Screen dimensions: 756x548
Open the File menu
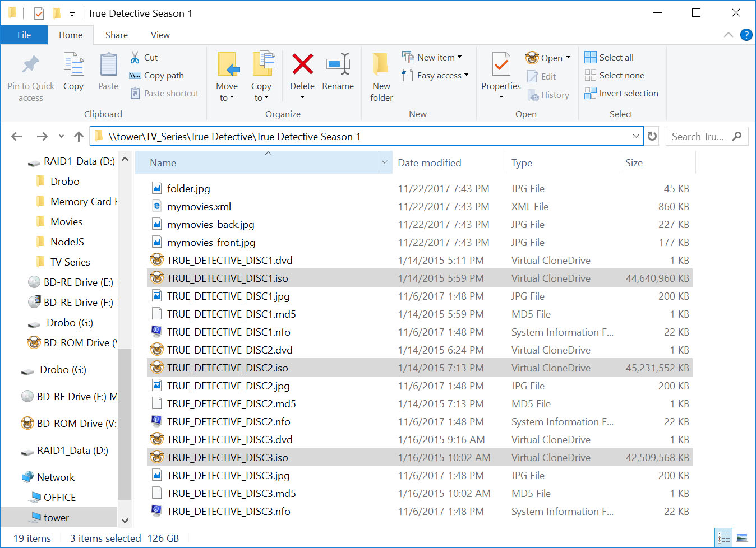point(24,35)
